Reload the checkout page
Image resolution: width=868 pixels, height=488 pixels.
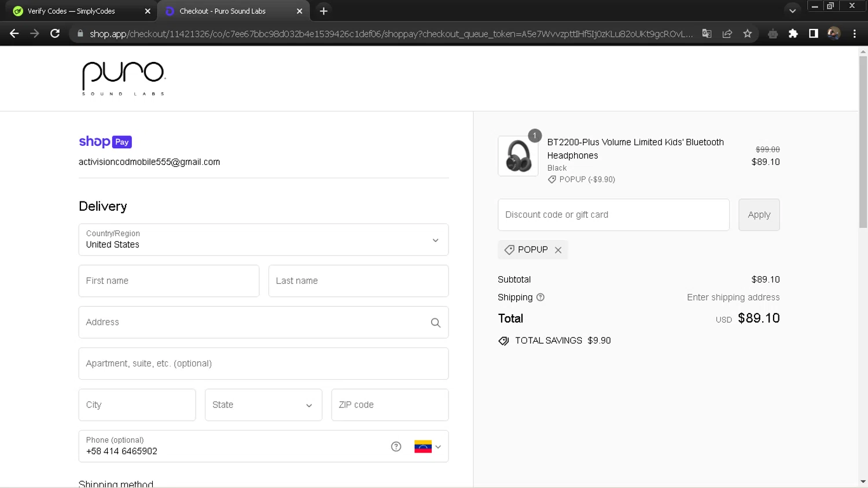[55, 34]
